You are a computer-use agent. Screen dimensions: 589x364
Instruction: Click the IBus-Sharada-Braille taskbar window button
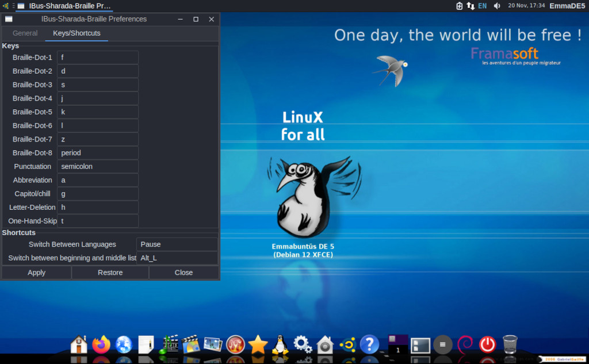pos(64,6)
